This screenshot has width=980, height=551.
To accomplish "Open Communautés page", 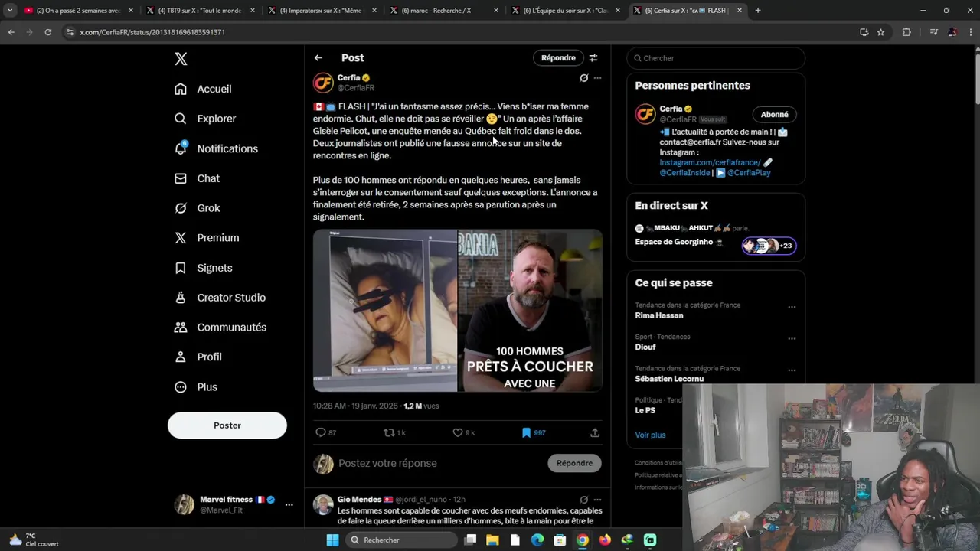I will point(220,328).
